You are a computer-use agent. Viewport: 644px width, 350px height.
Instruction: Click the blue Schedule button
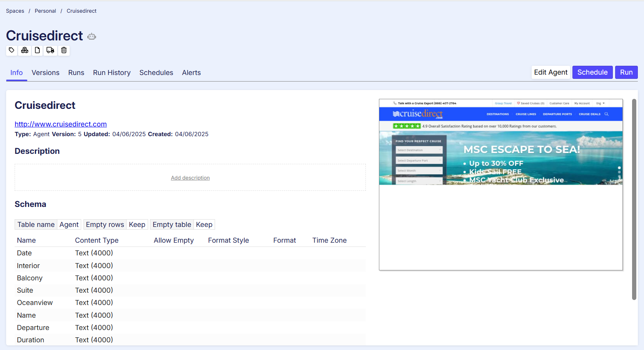592,72
